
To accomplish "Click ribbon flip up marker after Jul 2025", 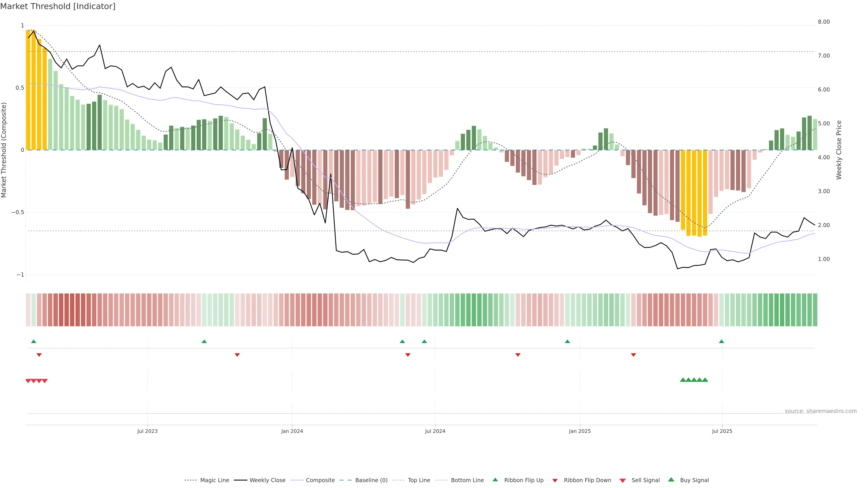I will [722, 342].
